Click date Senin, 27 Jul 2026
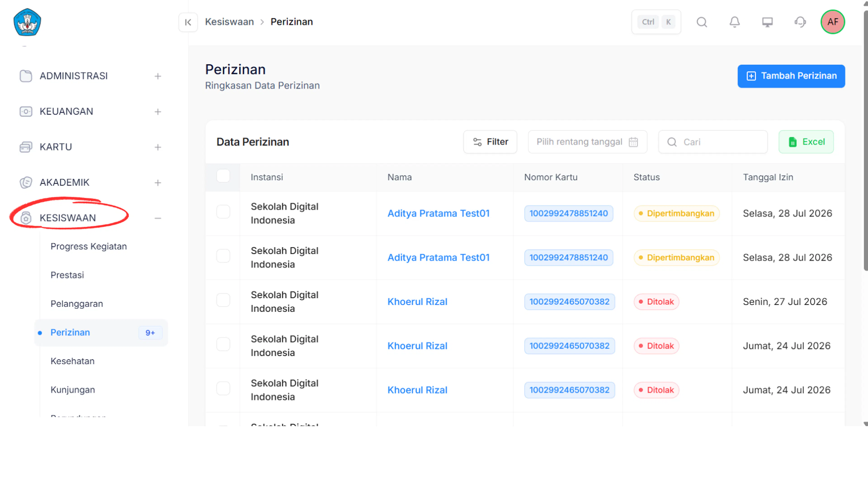The width and height of the screenshot is (868, 488). [785, 302]
